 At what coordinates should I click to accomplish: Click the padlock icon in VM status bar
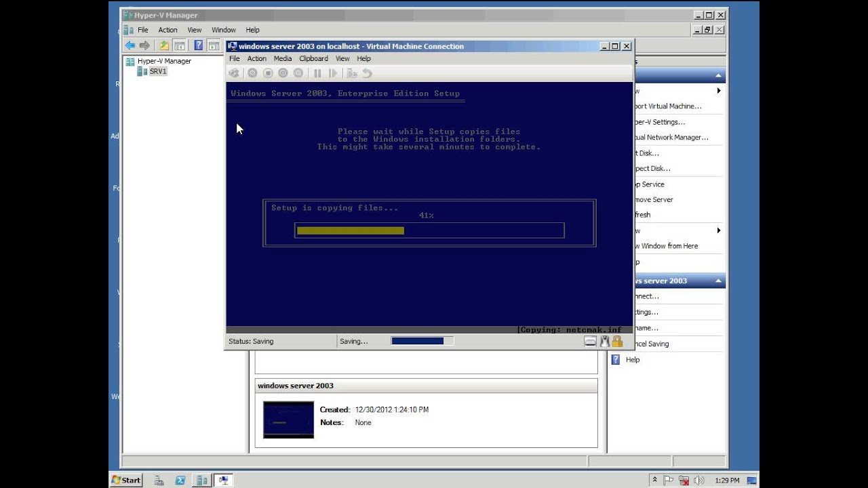pos(617,342)
